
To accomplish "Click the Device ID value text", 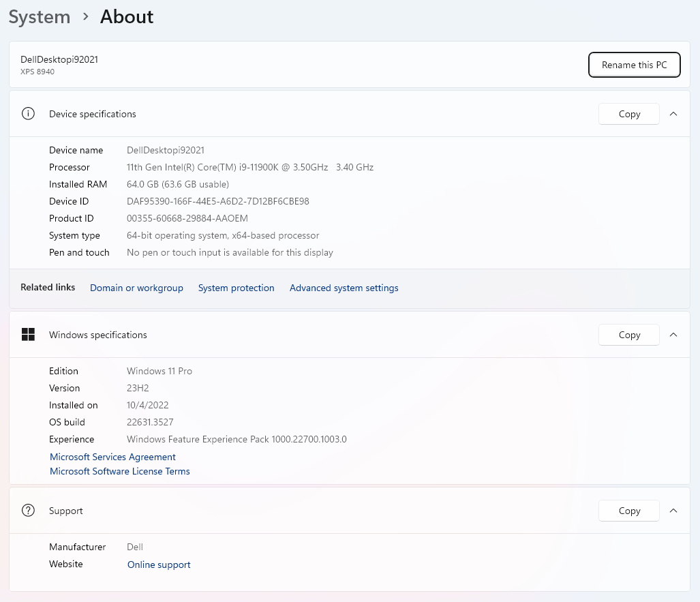I will point(218,201).
